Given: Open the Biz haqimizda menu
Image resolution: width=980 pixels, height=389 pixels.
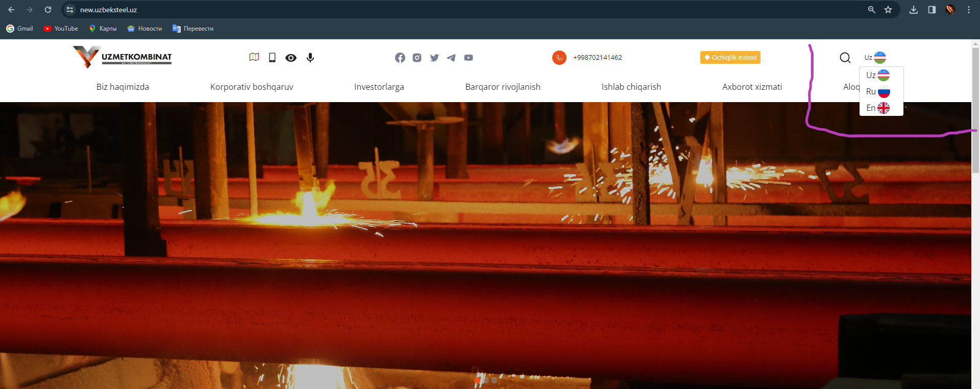Looking at the screenshot, I should coord(122,87).
